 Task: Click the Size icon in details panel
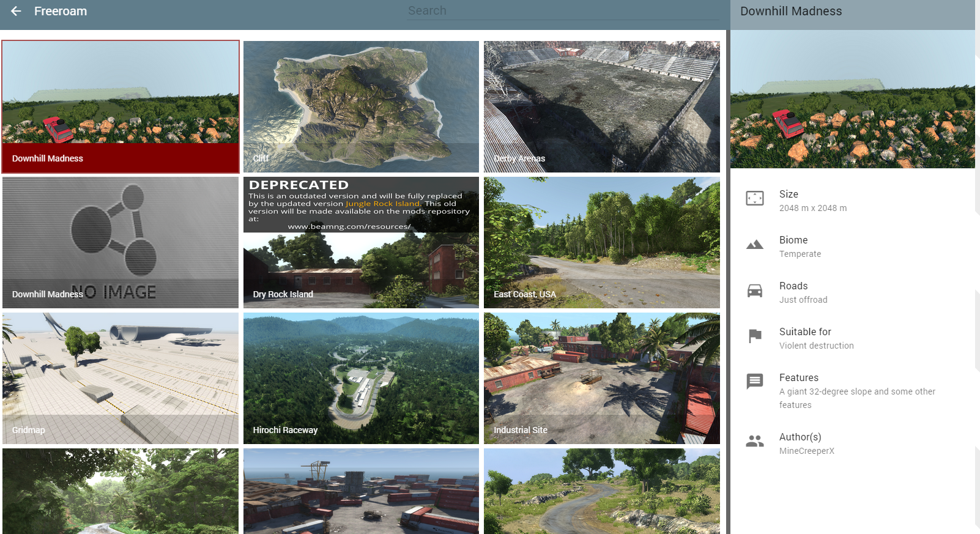pos(755,198)
